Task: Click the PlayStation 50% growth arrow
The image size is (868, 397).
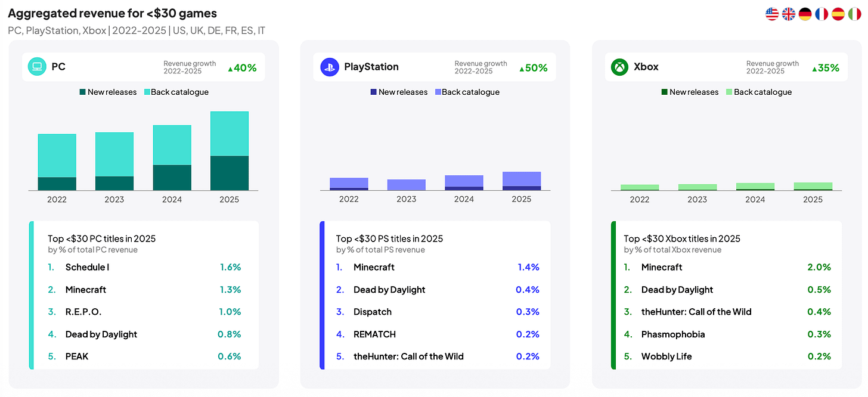Action: 522,69
